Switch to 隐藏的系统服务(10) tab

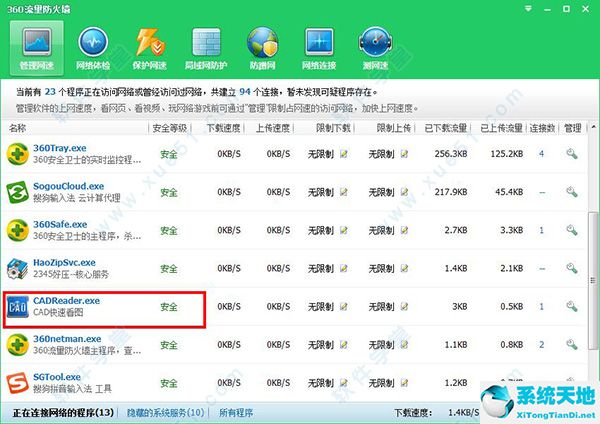166,413
